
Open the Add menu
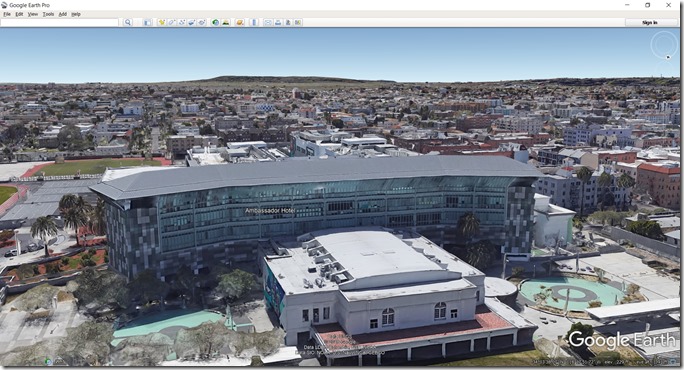(62, 14)
